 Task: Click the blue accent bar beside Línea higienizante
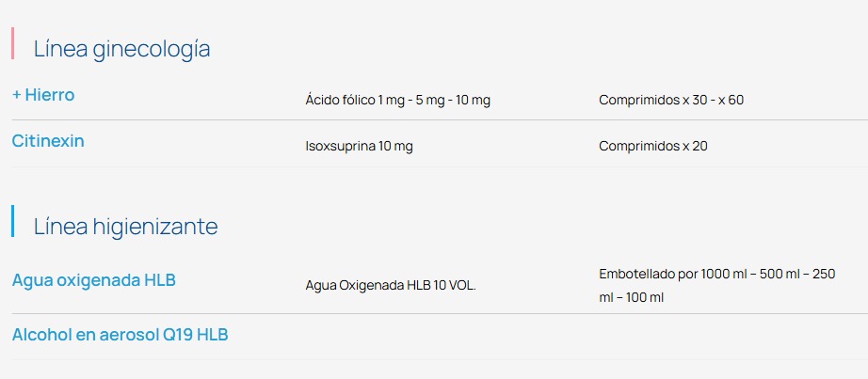(13, 221)
